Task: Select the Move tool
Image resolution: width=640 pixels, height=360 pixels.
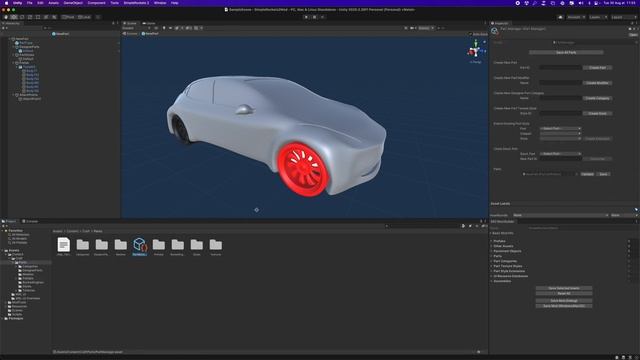Action: [14, 17]
